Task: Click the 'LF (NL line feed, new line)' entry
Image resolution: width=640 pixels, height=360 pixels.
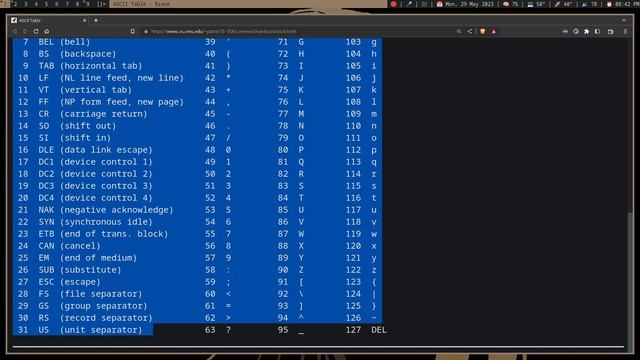Action: pos(111,78)
